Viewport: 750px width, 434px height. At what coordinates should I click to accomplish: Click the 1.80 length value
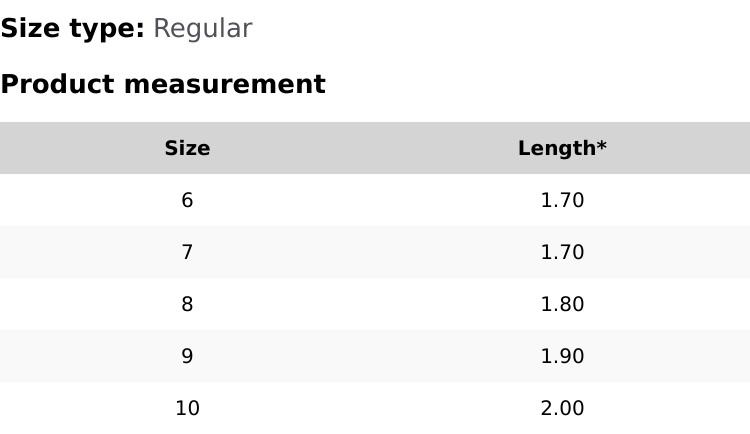(562, 304)
